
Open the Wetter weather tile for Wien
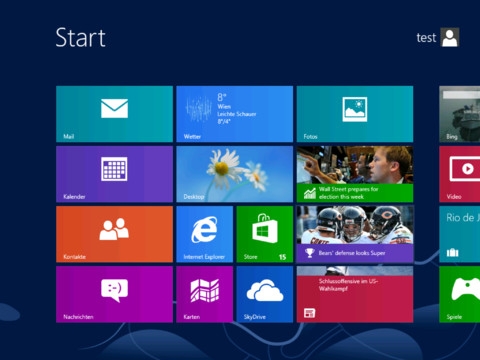coord(235,114)
